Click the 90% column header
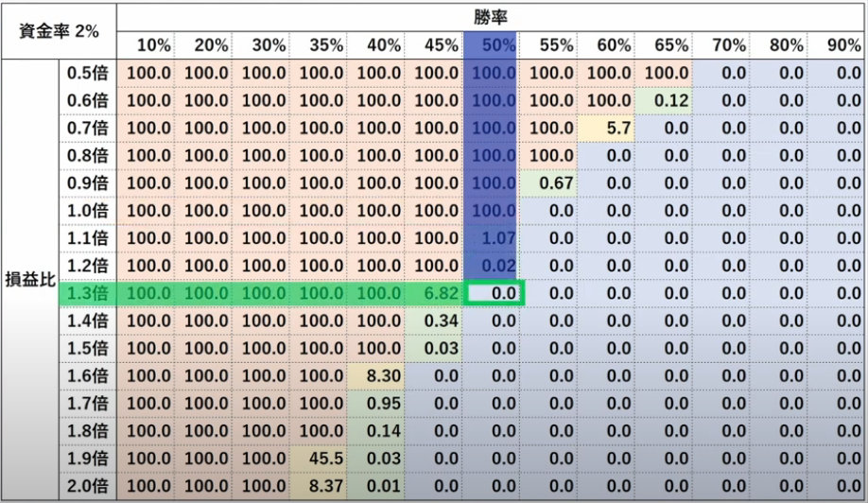 pyautogui.click(x=837, y=44)
